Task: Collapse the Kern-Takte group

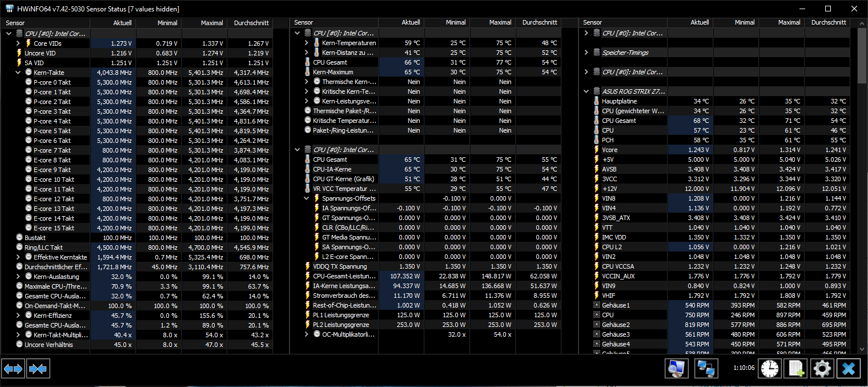Action: [19, 73]
